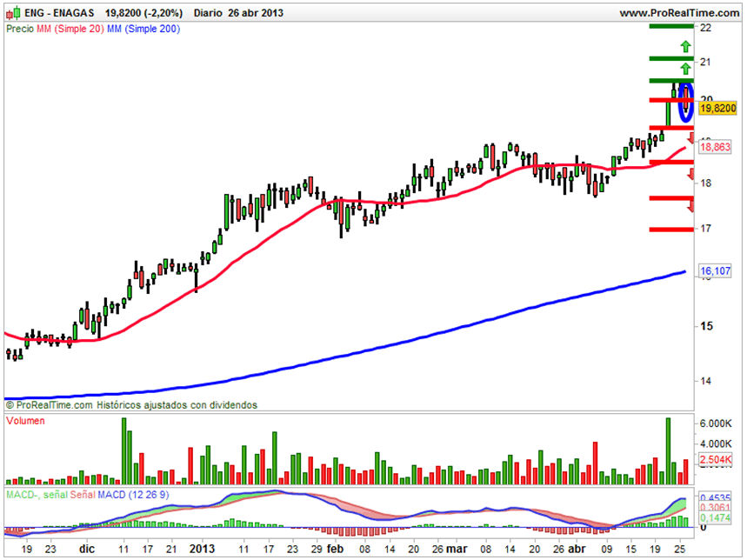
Task: Click the 0,1474 histogram value tag
Action: (x=715, y=517)
